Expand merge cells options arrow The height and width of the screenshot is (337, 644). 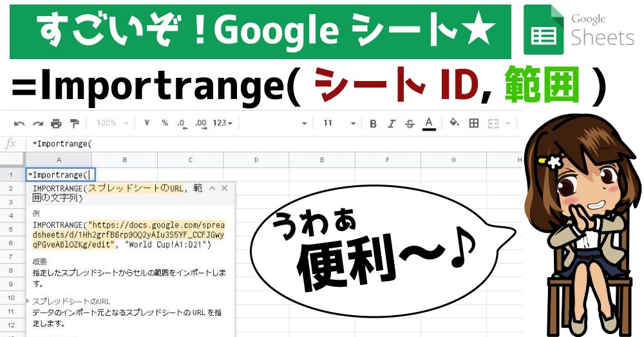coord(507,123)
